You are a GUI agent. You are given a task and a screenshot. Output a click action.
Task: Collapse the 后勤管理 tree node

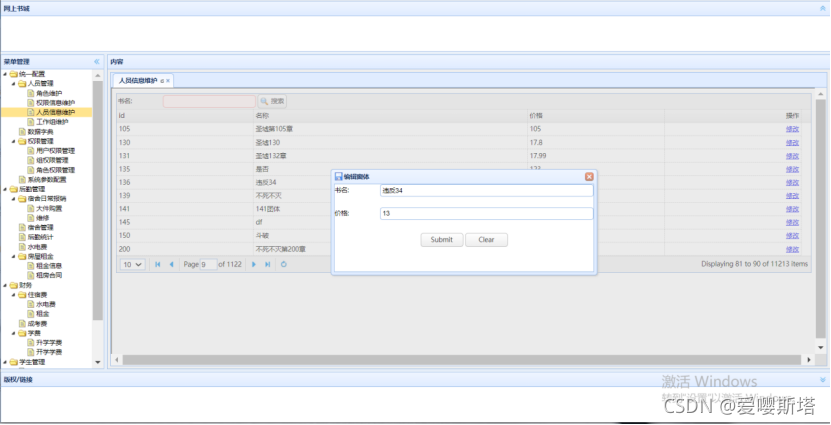point(5,189)
